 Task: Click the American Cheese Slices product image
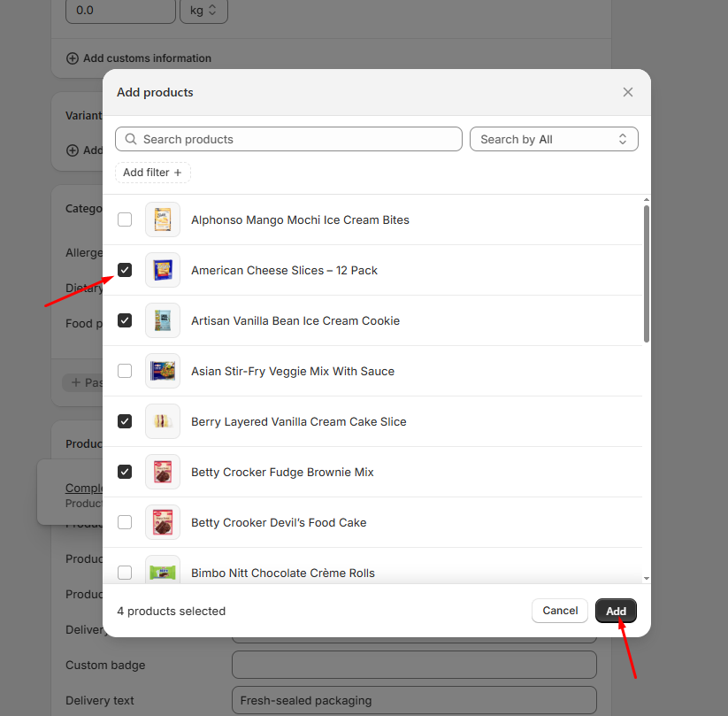(x=163, y=270)
